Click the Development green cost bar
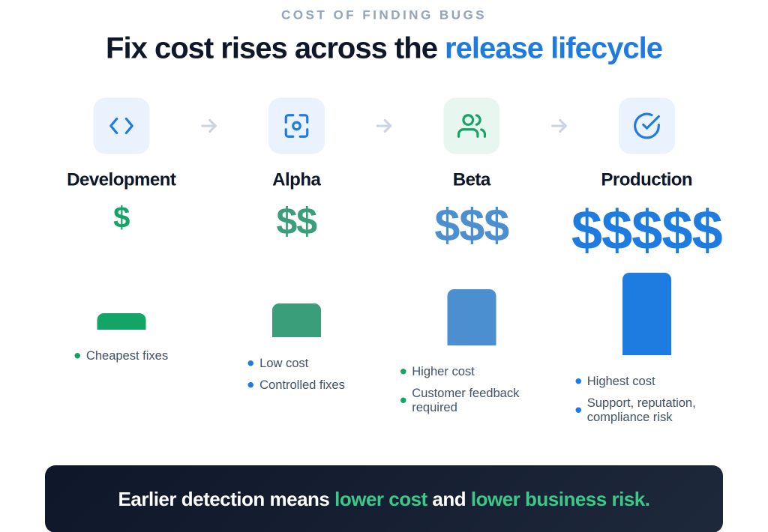Screen dimensions: 768x532 pos(121,321)
